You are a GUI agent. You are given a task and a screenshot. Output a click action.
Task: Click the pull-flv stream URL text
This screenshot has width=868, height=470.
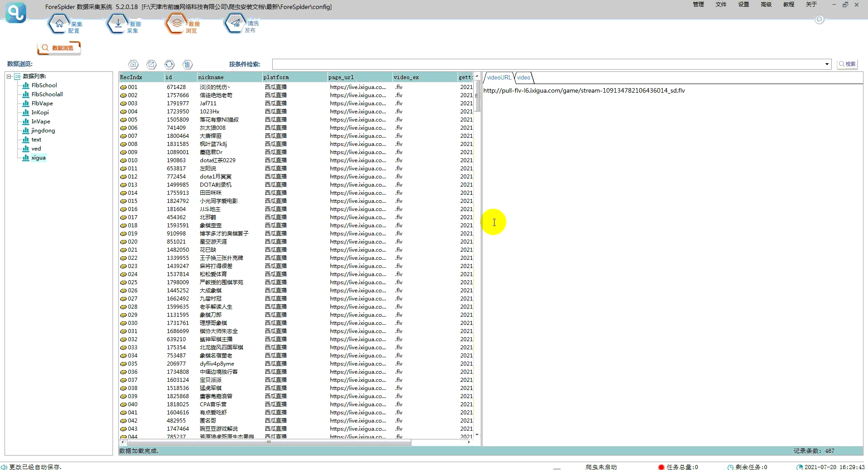point(584,90)
